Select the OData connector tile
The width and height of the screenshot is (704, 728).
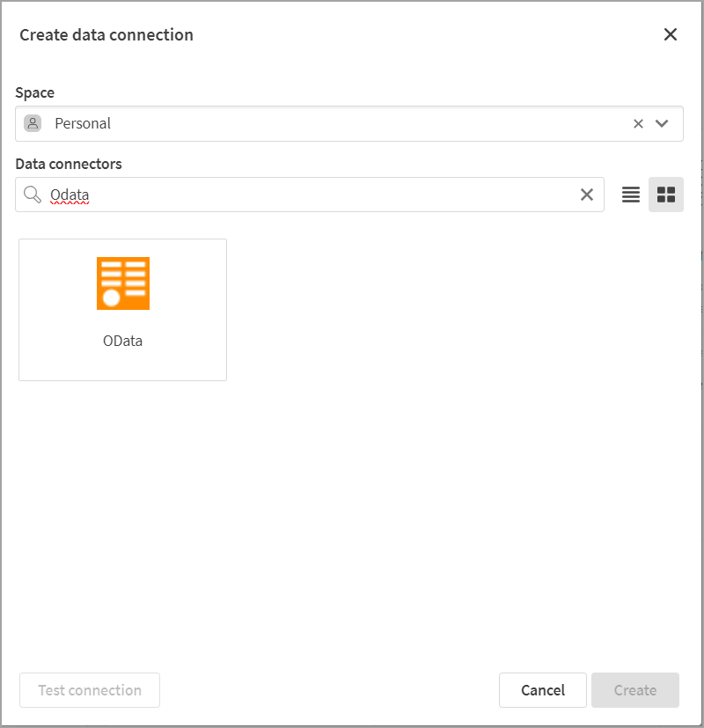coord(122,309)
